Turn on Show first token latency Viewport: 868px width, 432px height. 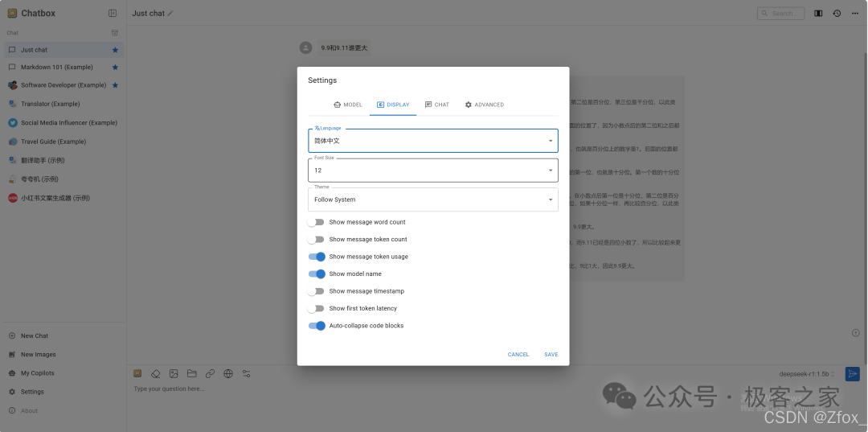316,308
